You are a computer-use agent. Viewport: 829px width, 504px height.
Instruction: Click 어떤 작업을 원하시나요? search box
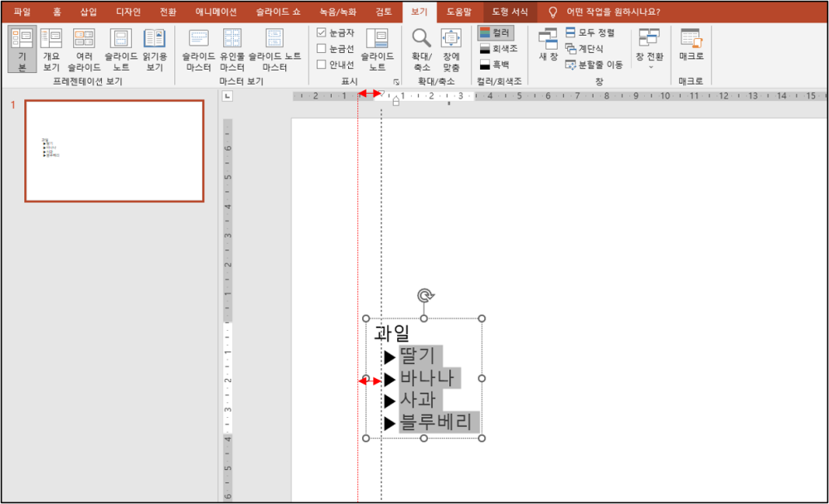click(x=613, y=12)
